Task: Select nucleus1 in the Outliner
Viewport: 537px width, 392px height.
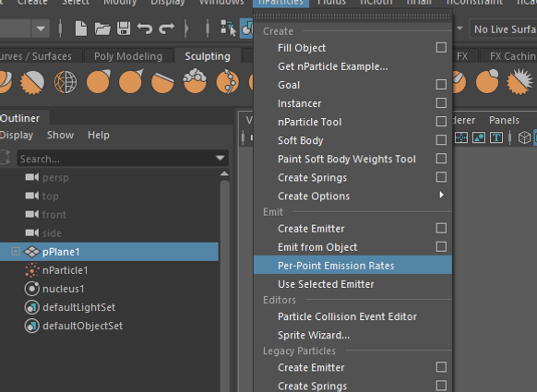Action: click(x=64, y=289)
